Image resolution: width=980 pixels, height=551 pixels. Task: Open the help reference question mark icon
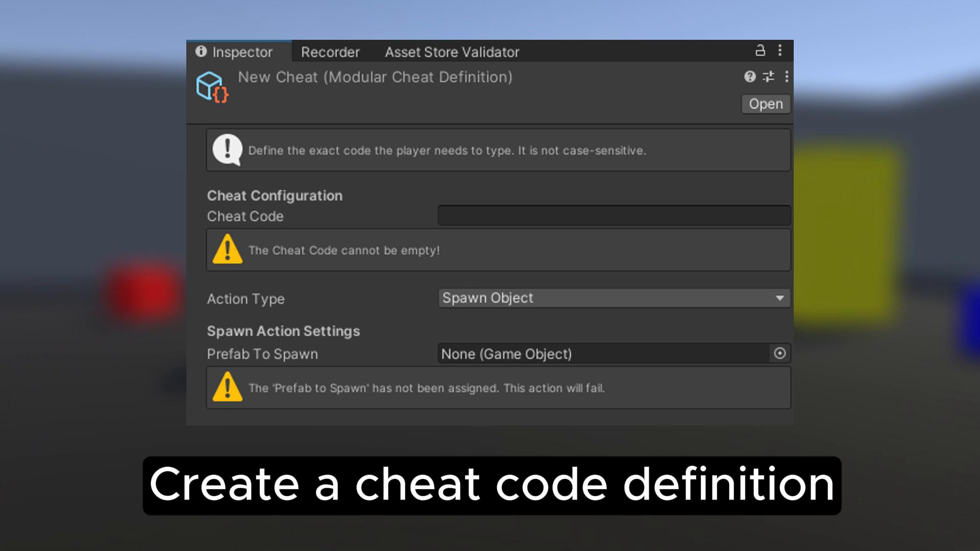(749, 77)
